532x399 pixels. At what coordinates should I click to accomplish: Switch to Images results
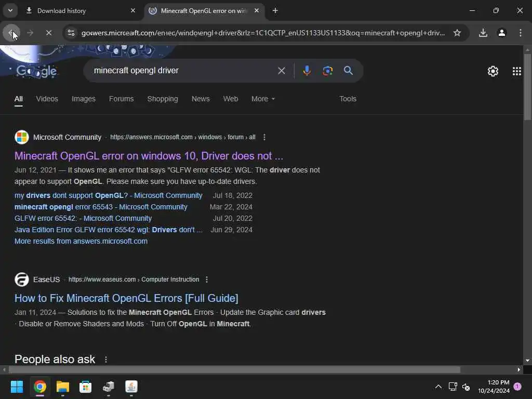[84, 99]
